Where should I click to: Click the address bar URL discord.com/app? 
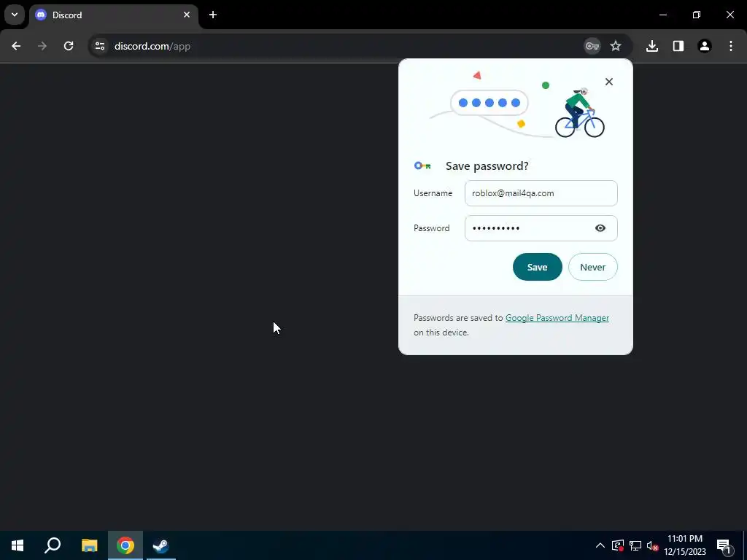point(152,46)
